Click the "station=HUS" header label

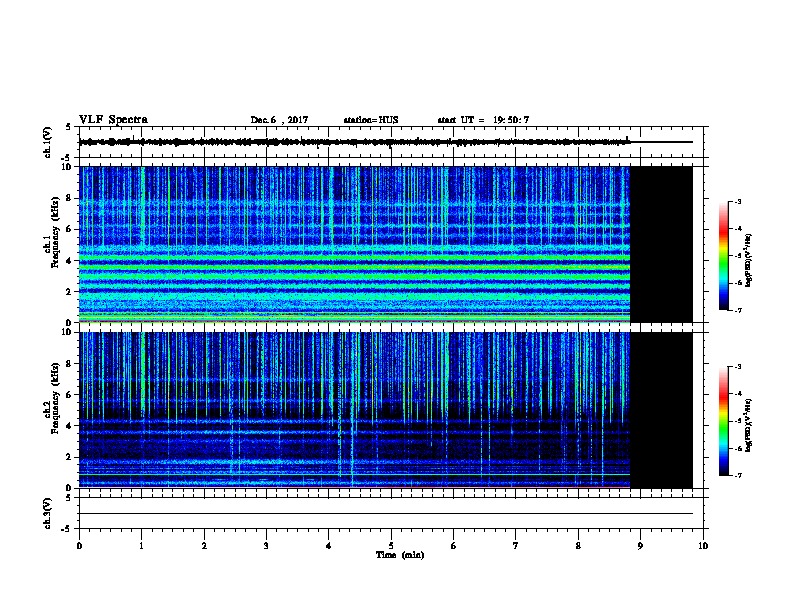tap(371, 120)
